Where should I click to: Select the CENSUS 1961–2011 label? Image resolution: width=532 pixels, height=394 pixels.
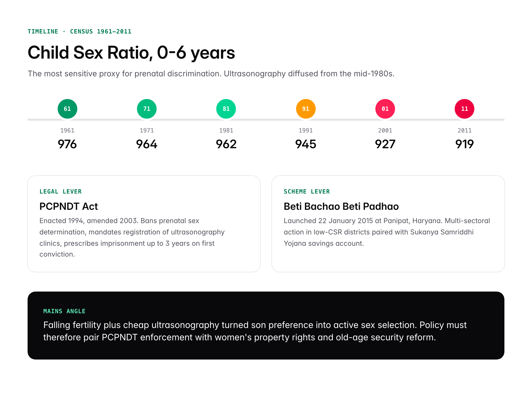100,31
